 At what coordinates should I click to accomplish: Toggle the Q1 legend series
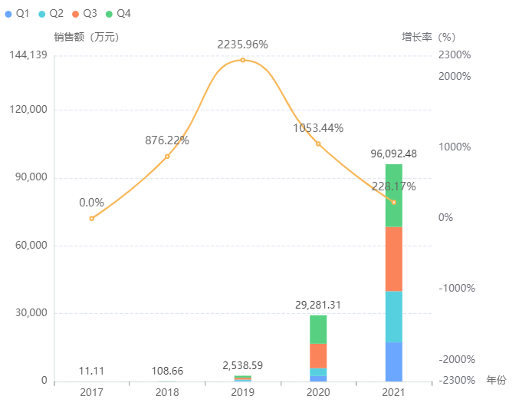tap(21, 14)
